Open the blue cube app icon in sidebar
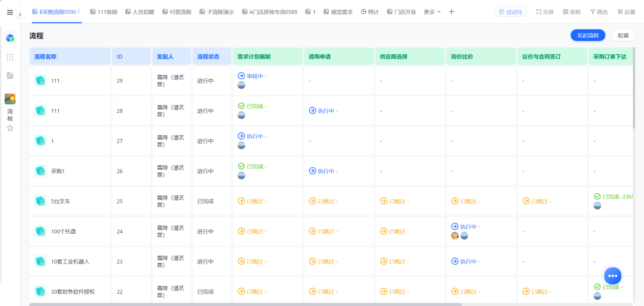The width and height of the screenshot is (644, 306). pos(10,38)
